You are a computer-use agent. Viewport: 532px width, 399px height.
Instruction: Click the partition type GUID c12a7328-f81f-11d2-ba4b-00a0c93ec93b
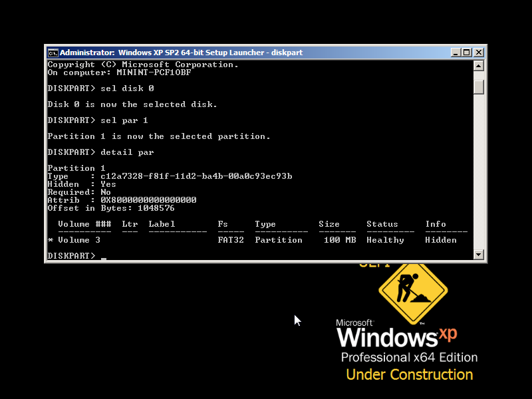196,176
